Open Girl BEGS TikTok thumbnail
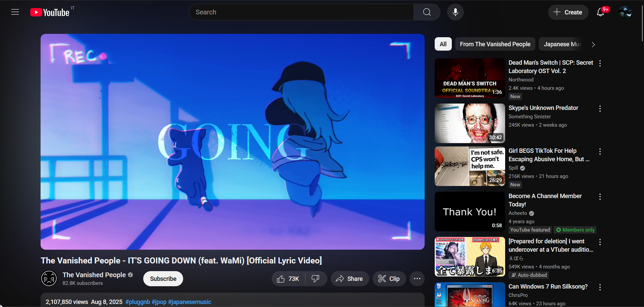The height and width of the screenshot is (307, 644). point(470,166)
